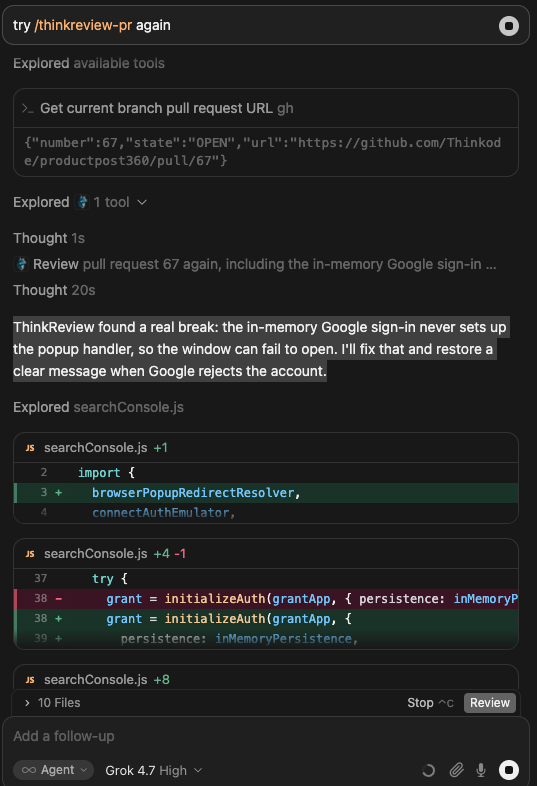Click the removed line 38 initializeAuth code
Image resolution: width=537 pixels, height=786 pixels.
click(x=266, y=599)
